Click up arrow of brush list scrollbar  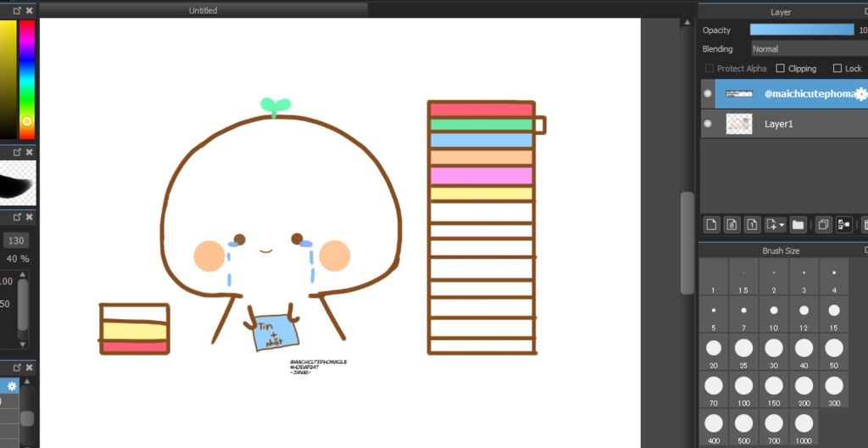(x=26, y=382)
